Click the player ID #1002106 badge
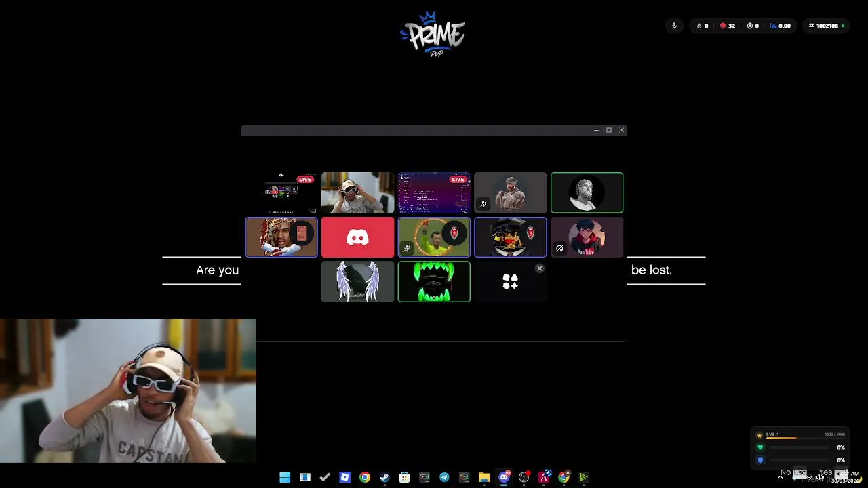Screen dimensions: 868x488 827,26
